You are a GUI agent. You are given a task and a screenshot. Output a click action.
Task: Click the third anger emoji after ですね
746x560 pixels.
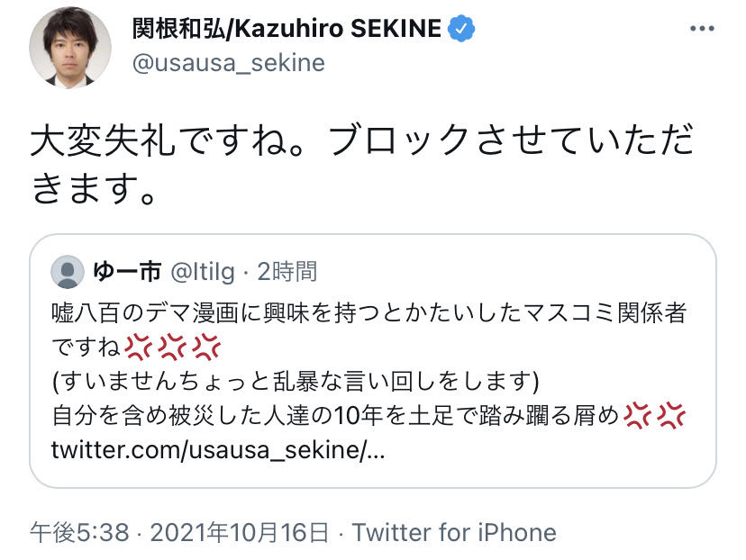tap(206, 348)
